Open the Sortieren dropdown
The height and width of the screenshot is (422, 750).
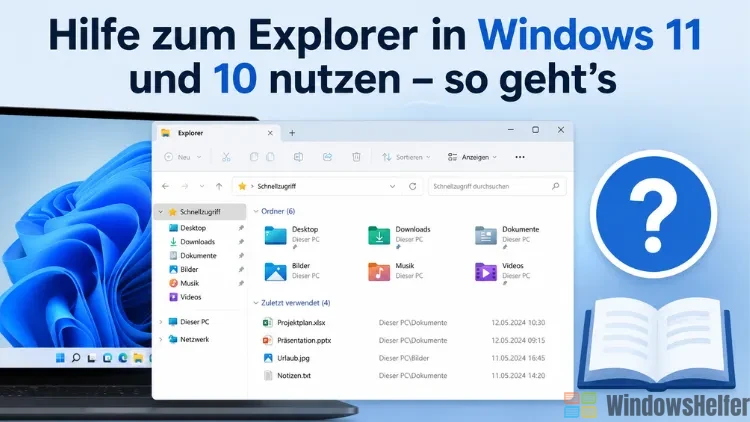coord(406,157)
